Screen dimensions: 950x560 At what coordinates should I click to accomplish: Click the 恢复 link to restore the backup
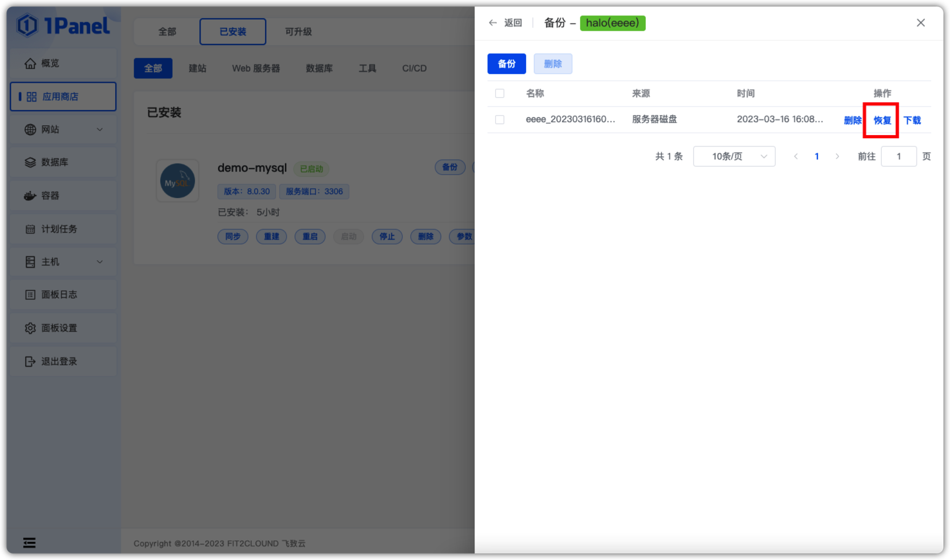[881, 120]
